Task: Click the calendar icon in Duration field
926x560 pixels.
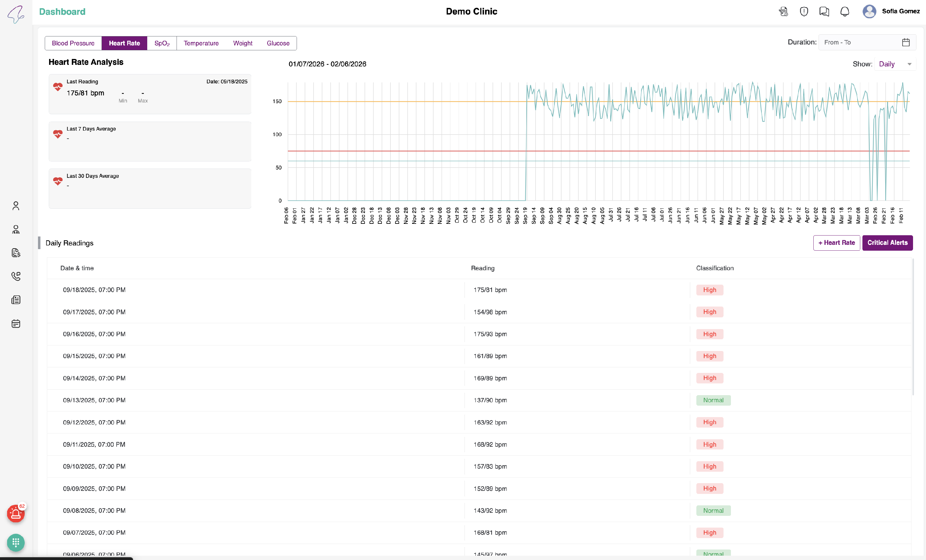Action: tap(906, 43)
